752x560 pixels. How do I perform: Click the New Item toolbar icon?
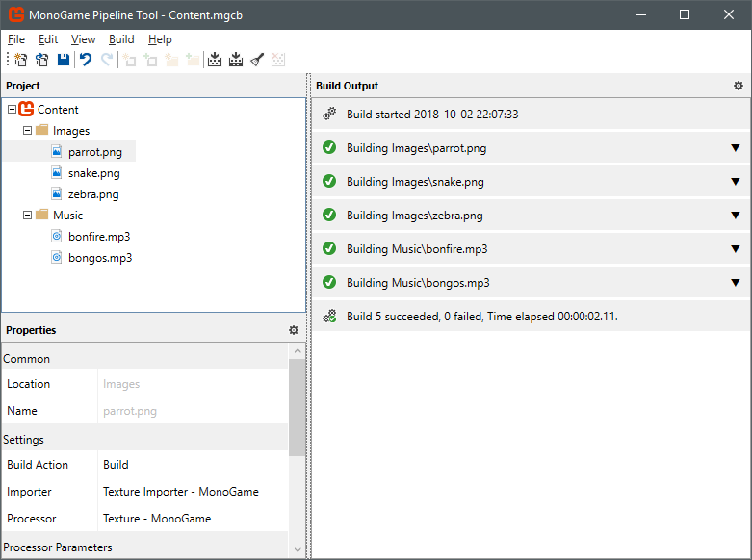tap(129, 60)
